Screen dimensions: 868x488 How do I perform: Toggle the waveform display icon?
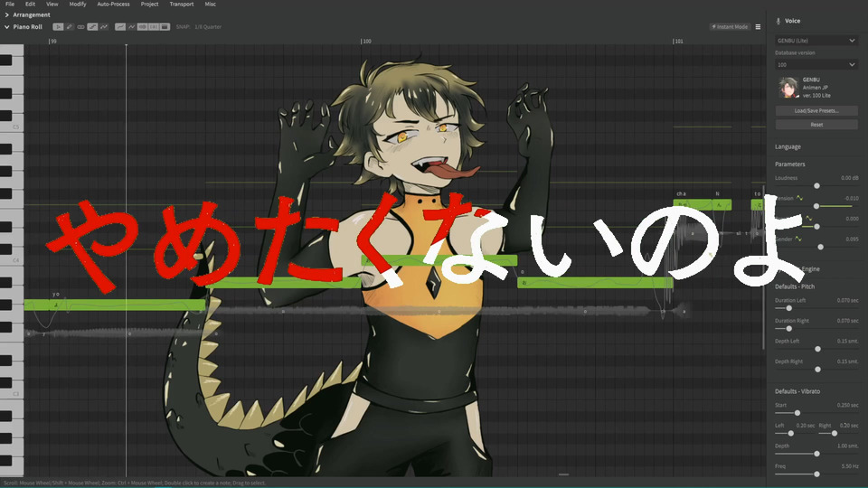click(x=142, y=26)
